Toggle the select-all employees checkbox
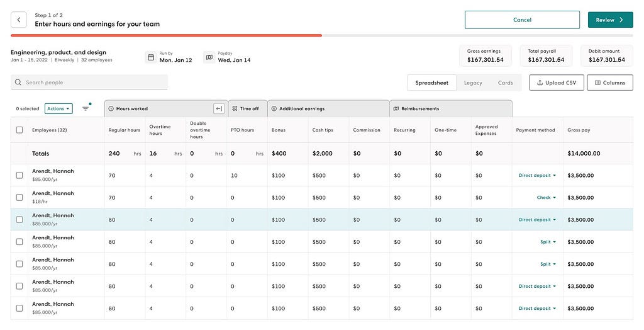644x330 pixels. coord(19,130)
